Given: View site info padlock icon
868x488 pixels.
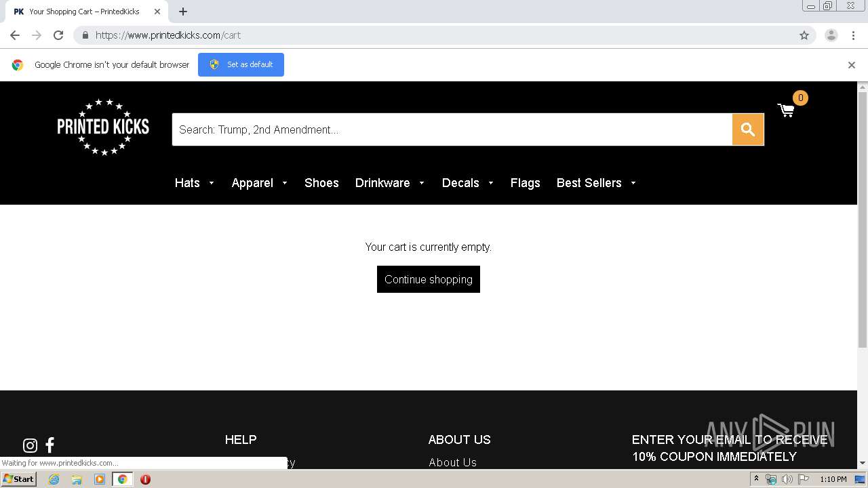Looking at the screenshot, I should click(x=85, y=35).
